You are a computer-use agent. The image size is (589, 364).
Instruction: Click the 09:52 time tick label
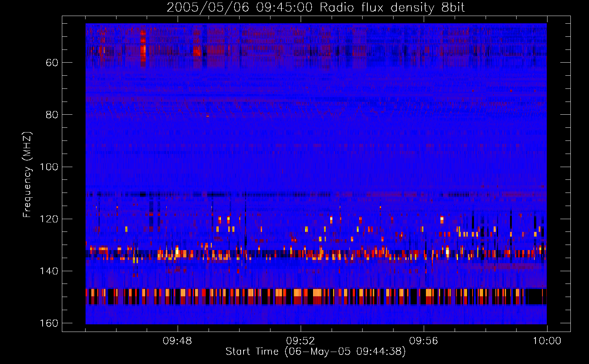(x=300, y=341)
